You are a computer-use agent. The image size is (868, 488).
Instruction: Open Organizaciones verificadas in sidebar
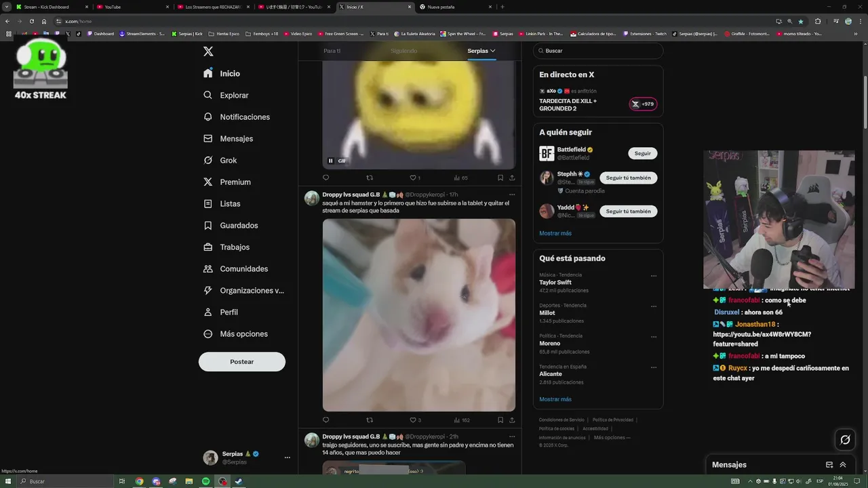(243, 290)
